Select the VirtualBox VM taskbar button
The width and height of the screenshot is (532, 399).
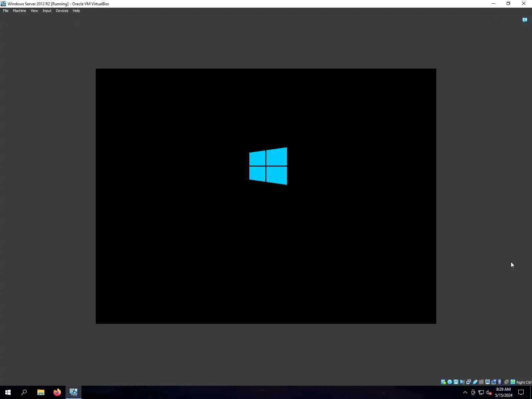tap(73, 392)
